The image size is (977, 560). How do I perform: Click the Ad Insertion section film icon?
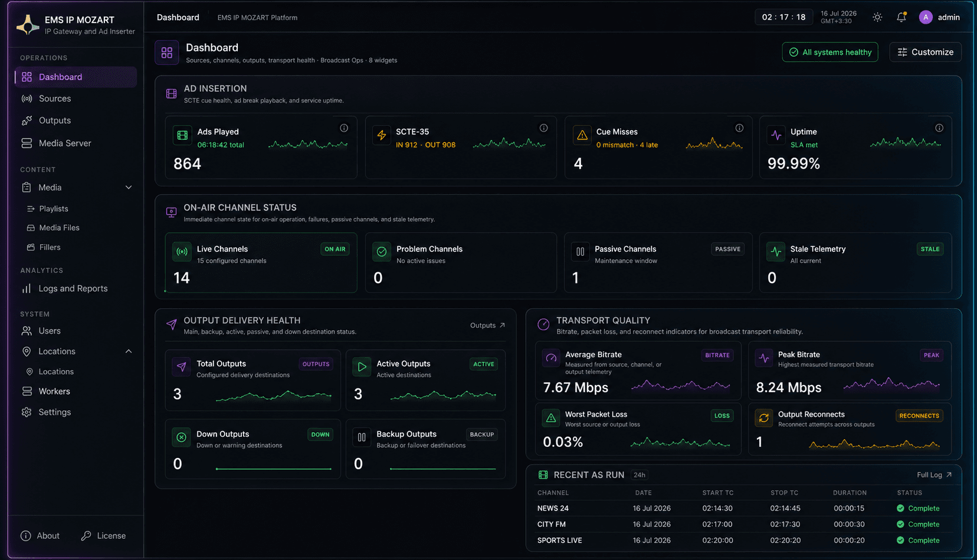pyautogui.click(x=171, y=94)
